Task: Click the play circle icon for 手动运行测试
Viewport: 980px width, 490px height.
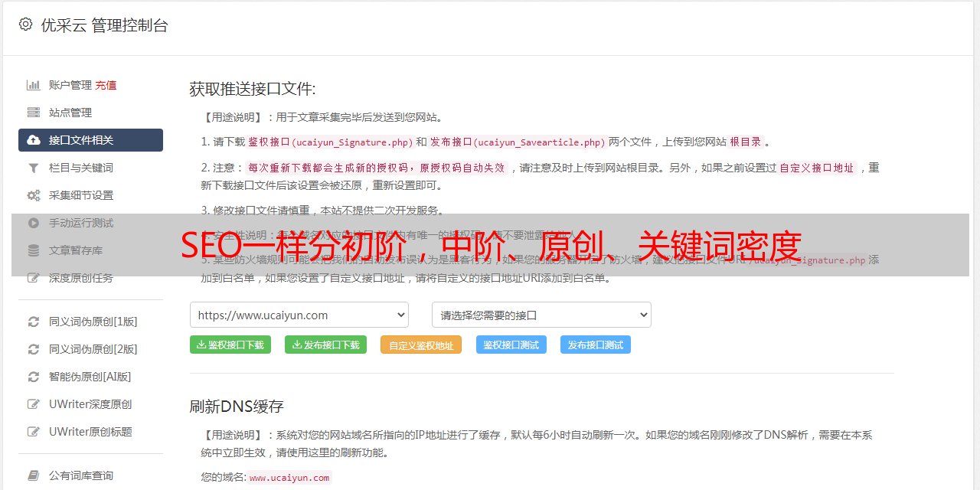Action: [x=34, y=223]
